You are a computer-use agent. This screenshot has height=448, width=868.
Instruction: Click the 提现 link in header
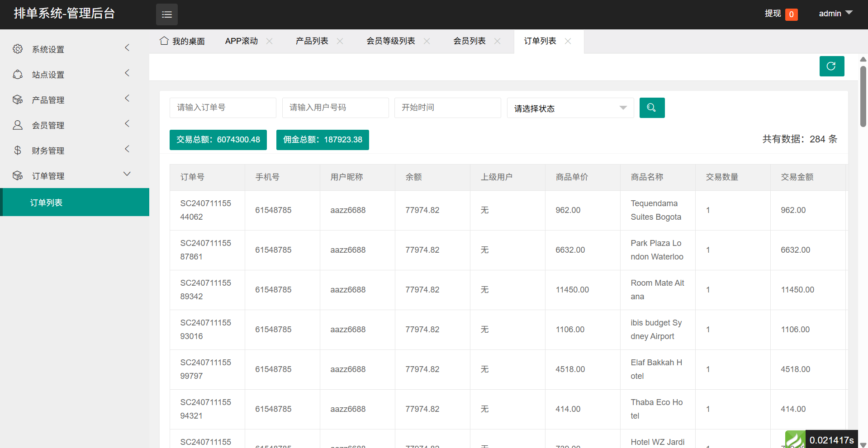[773, 14]
